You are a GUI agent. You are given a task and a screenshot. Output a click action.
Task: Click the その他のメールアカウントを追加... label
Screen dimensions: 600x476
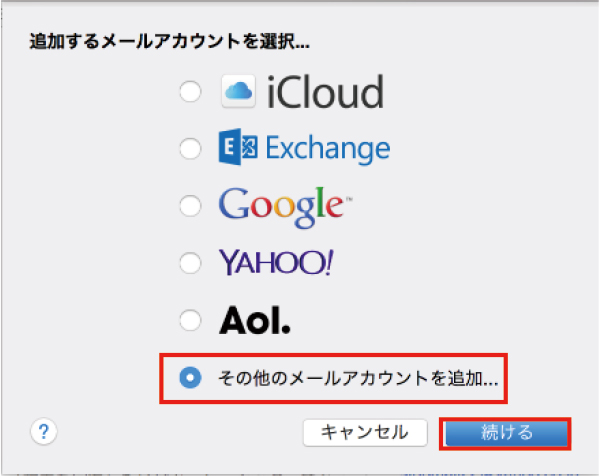pyautogui.click(x=358, y=378)
